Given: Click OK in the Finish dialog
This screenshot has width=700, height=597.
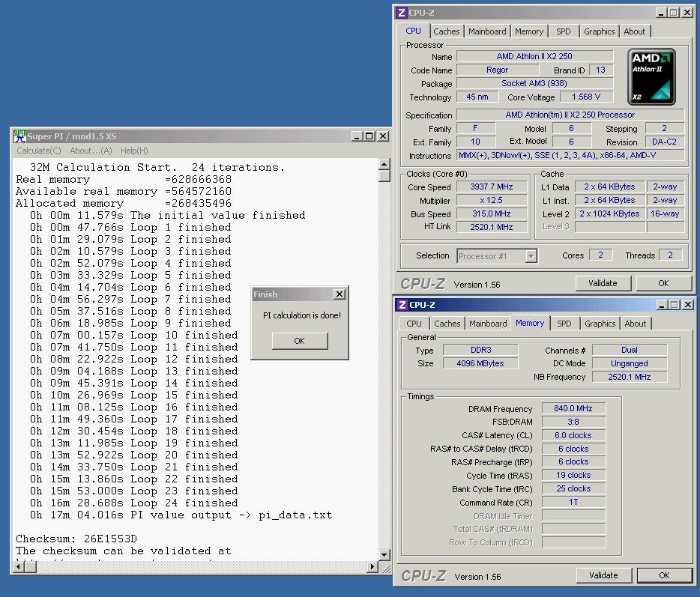Looking at the screenshot, I should coord(300,341).
